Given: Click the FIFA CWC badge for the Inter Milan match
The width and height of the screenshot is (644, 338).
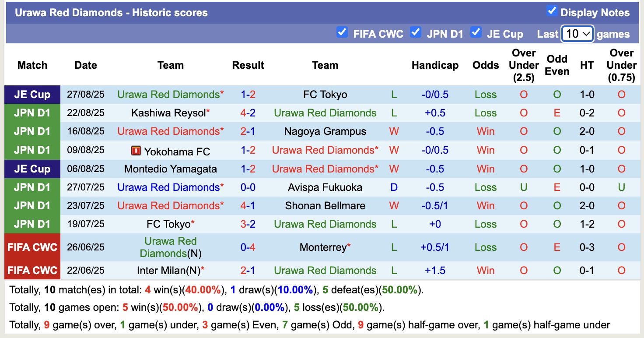Looking at the screenshot, I should click(x=32, y=270).
